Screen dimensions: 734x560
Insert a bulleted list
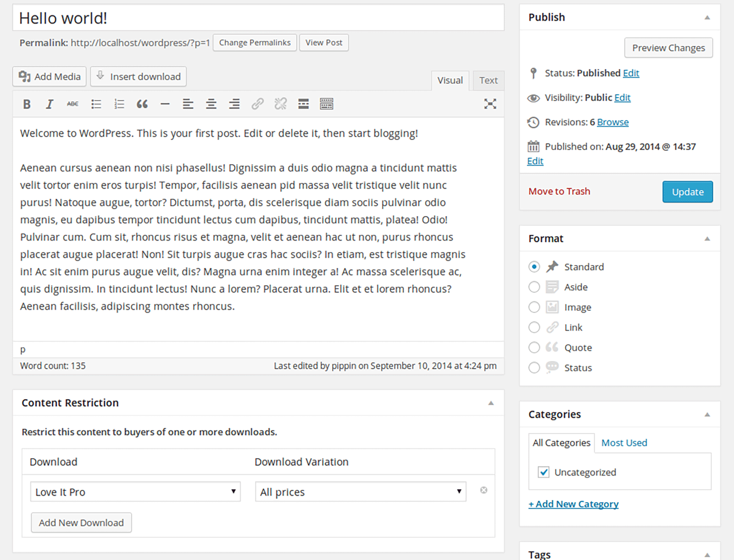[96, 104]
